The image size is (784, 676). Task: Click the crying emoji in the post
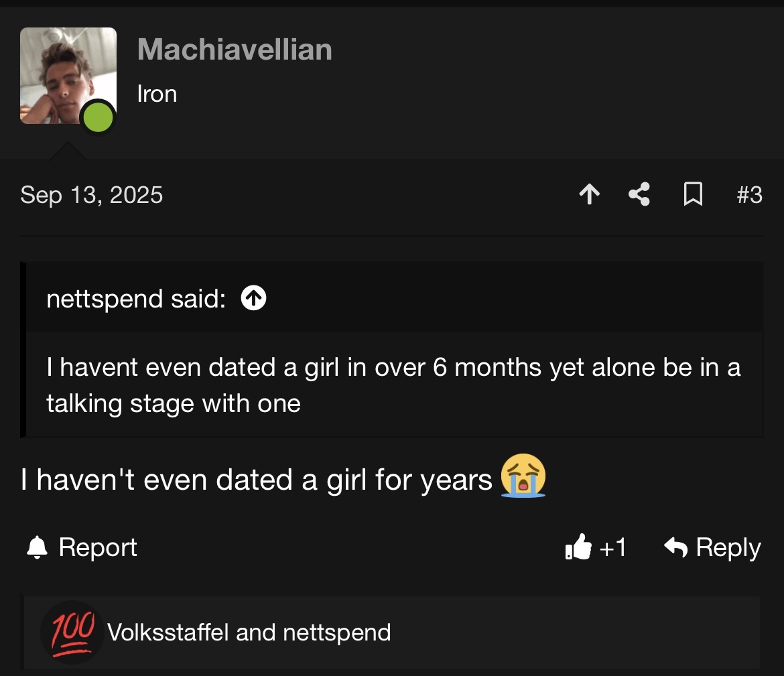coord(523,476)
